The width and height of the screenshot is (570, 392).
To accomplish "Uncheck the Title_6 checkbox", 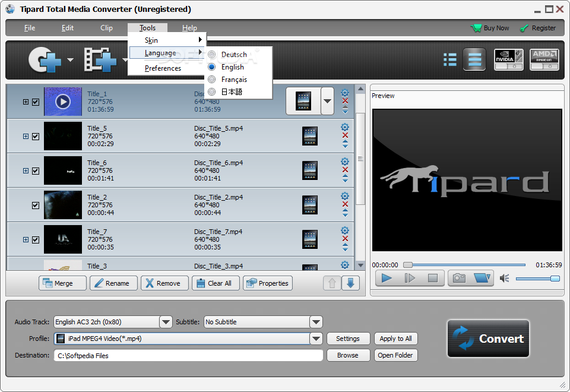I will 36,171.
